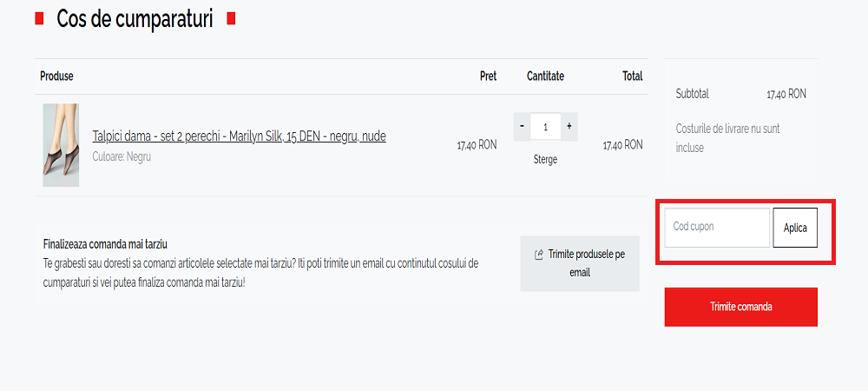Click the red square after Cos de cumparaturi
The image size is (868, 391).
[231, 19]
